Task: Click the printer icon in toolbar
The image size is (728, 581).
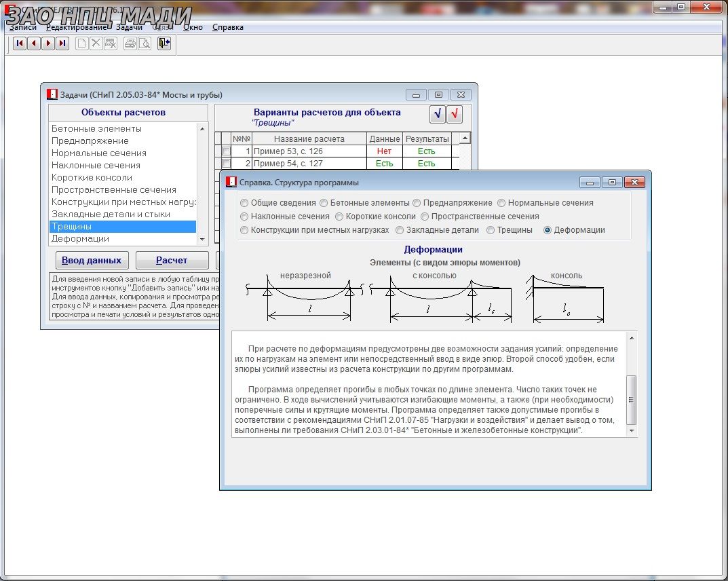Action: [130, 43]
